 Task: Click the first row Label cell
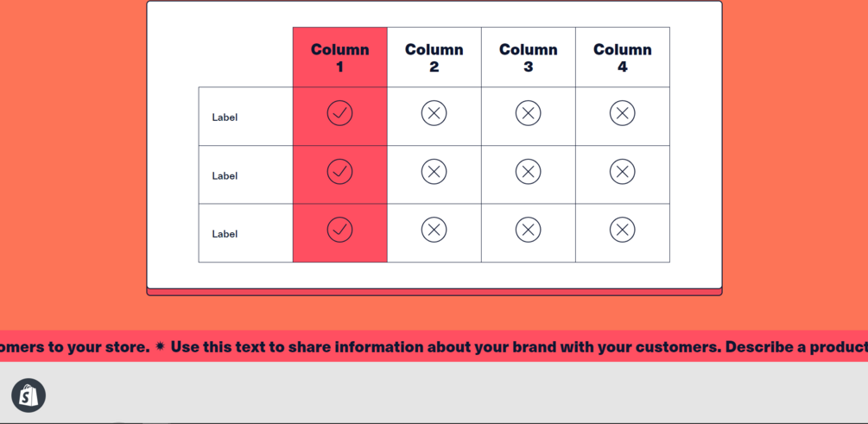click(225, 117)
